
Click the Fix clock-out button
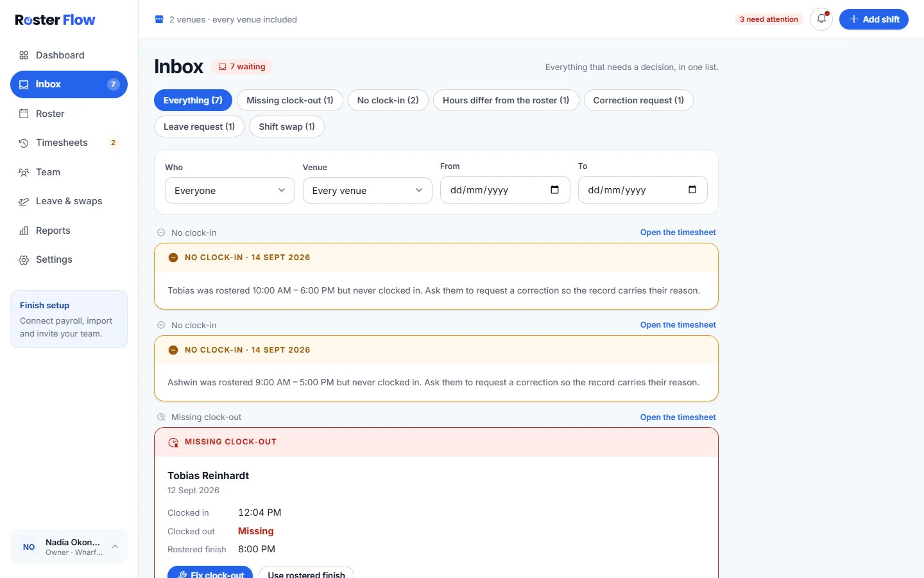coord(210,573)
